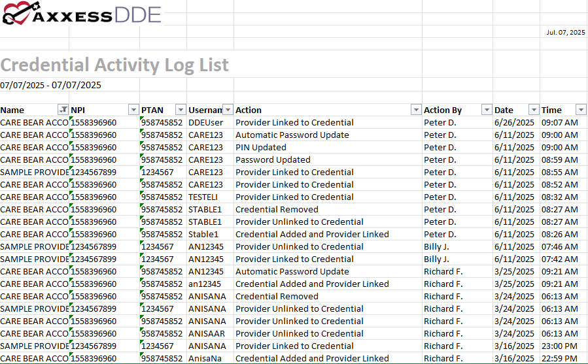This screenshot has height=364, width=588.
Task: Open the Username column filter dropdown
Action: pos(228,110)
